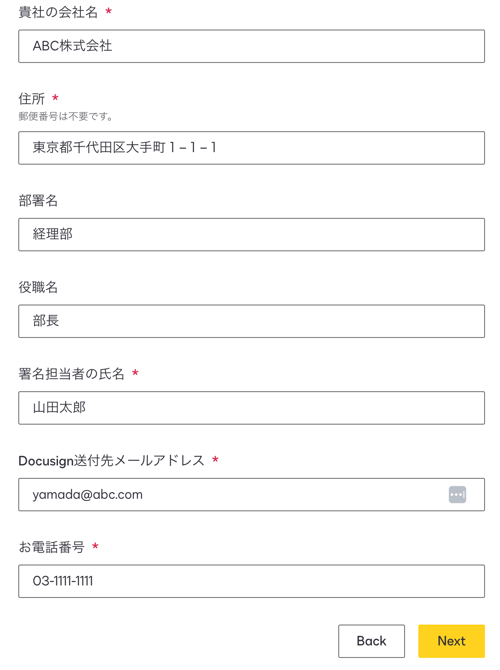The image size is (500, 670).
Task: Click the phone number input 03-1111-1111
Action: [x=251, y=581]
